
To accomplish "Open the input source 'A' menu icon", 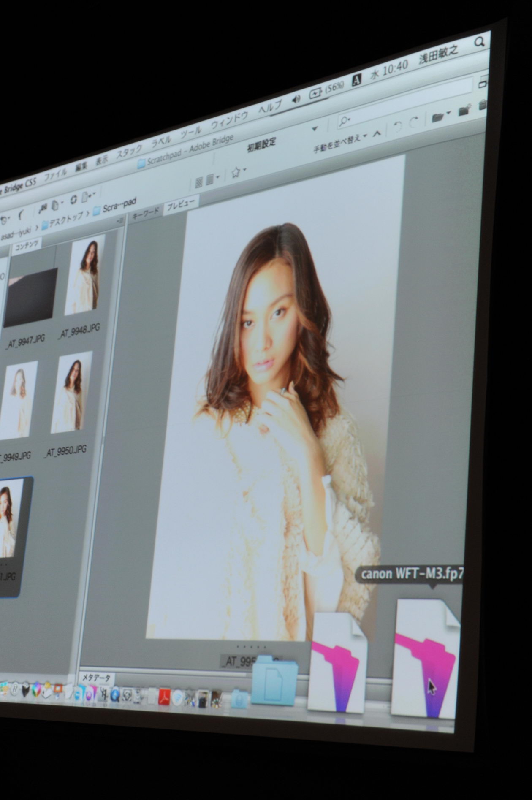I will pos(357,80).
